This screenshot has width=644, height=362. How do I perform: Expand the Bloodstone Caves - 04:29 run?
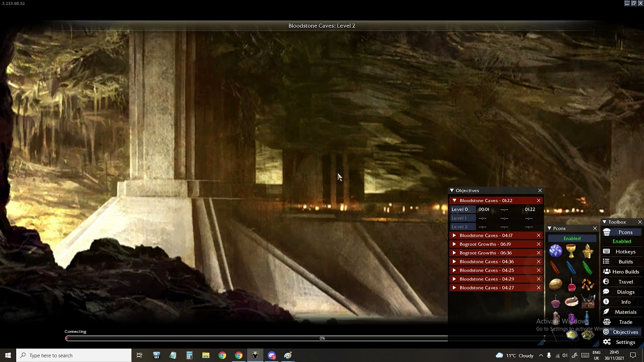tap(454, 279)
